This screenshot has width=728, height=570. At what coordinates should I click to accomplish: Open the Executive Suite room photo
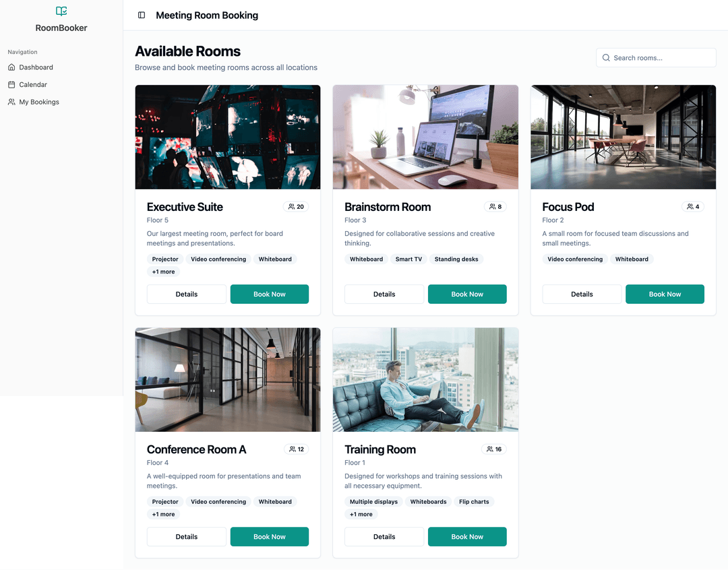pyautogui.click(x=228, y=137)
